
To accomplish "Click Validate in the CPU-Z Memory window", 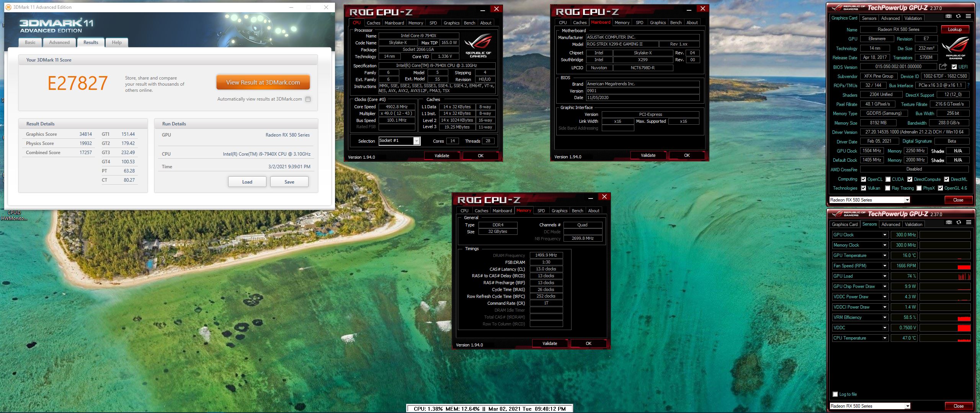I will coord(549,343).
